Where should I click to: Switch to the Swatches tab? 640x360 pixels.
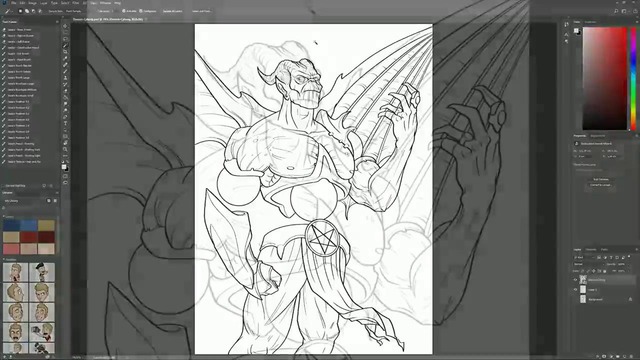(590, 22)
